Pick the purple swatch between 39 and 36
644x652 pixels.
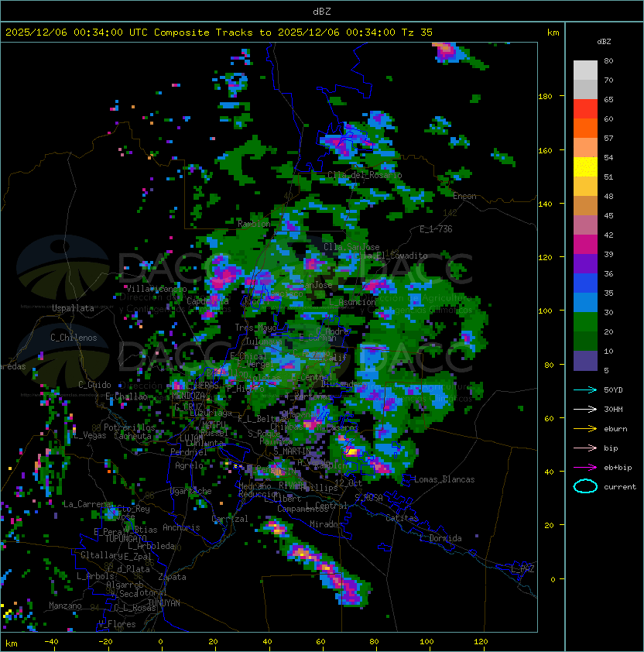tap(585, 264)
